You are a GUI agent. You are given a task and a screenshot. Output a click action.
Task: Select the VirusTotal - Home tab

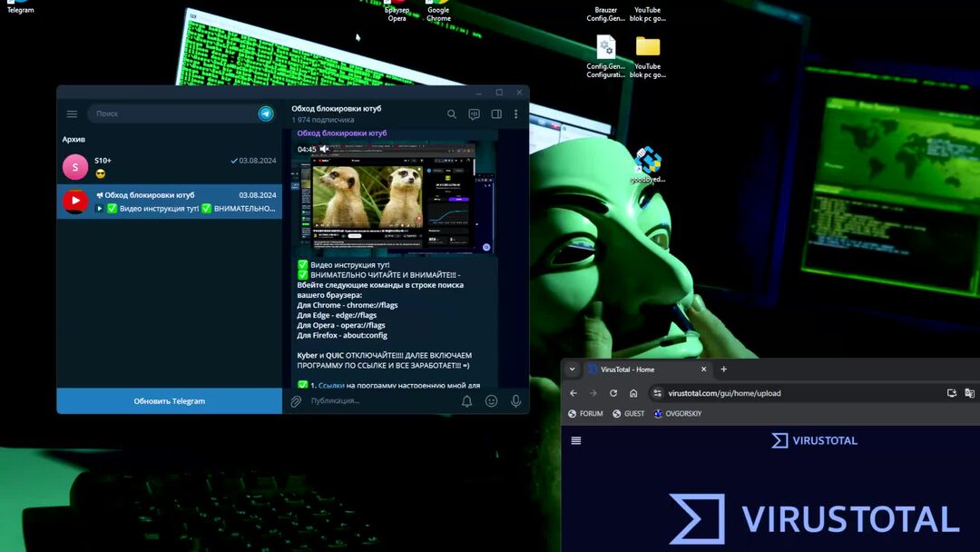tap(647, 370)
